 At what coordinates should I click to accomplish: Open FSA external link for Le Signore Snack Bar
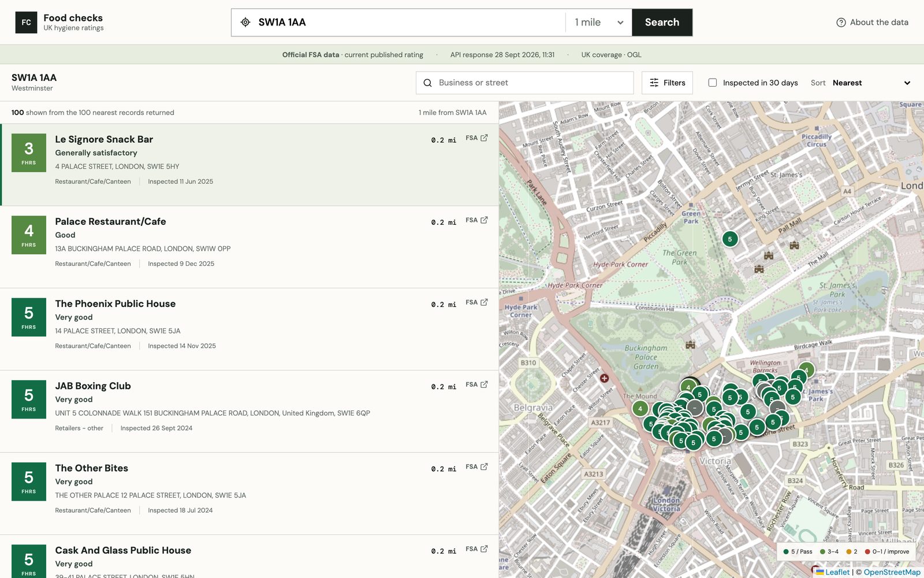pos(476,138)
